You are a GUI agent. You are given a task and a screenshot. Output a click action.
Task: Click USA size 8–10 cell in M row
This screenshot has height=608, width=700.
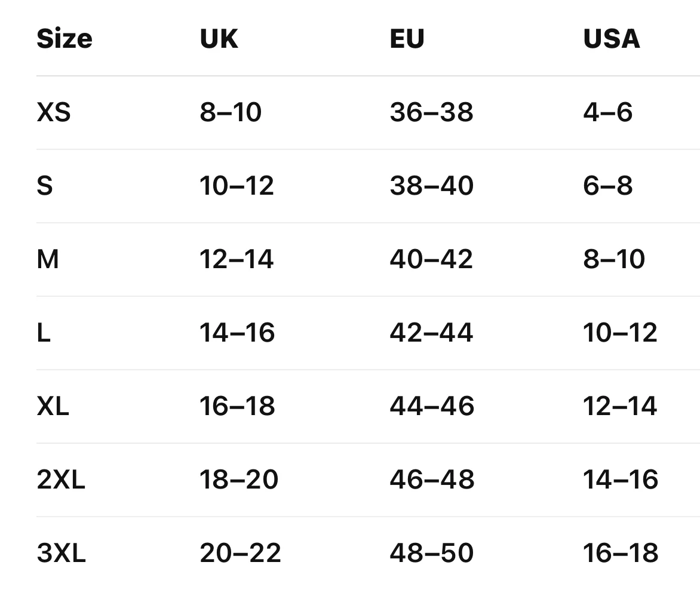tap(614, 259)
